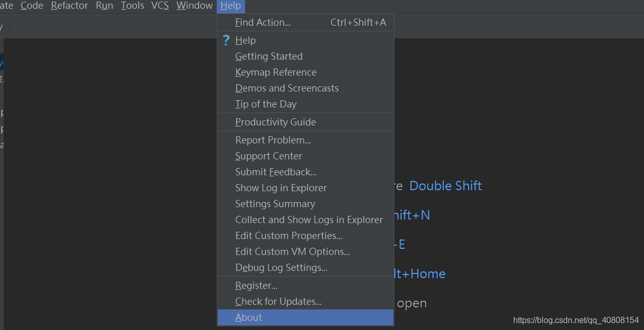Open Keymap Reference

click(276, 72)
